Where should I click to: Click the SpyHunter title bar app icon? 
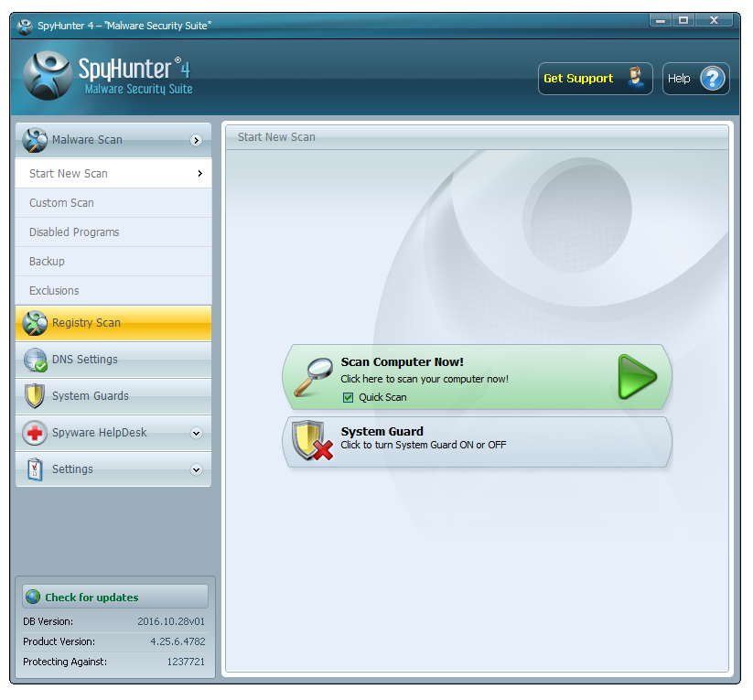(x=25, y=27)
